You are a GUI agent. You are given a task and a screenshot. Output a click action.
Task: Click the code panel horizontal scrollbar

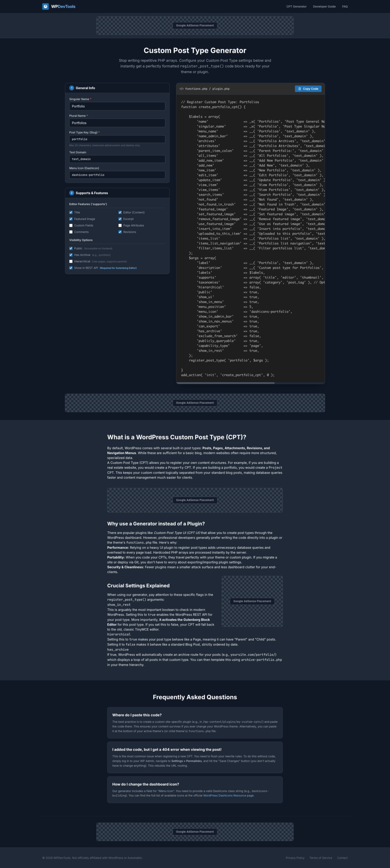click(x=226, y=383)
